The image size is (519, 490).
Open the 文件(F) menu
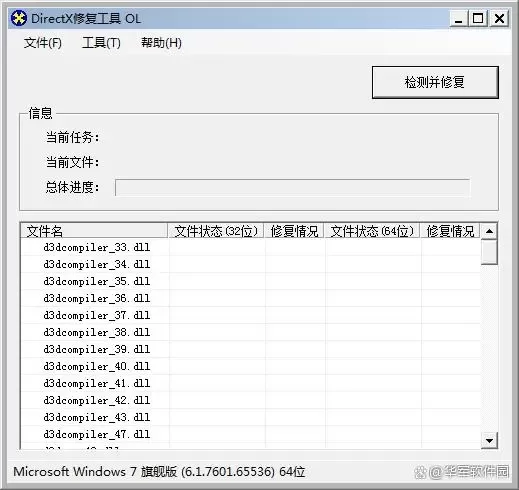(43, 43)
